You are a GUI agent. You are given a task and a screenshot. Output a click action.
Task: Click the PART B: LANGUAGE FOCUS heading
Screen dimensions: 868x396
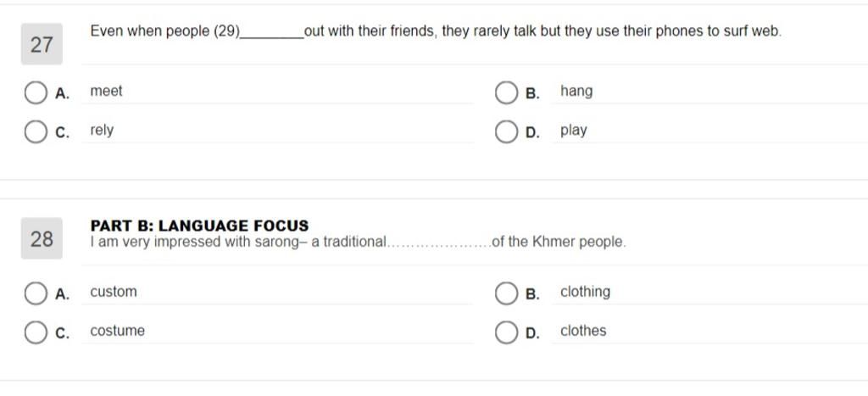coord(199,226)
